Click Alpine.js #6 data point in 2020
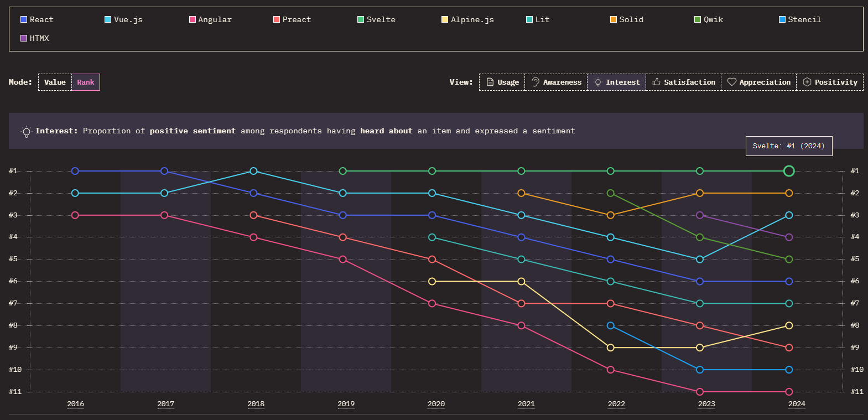Screen dimensions: 868x420 click(x=432, y=281)
